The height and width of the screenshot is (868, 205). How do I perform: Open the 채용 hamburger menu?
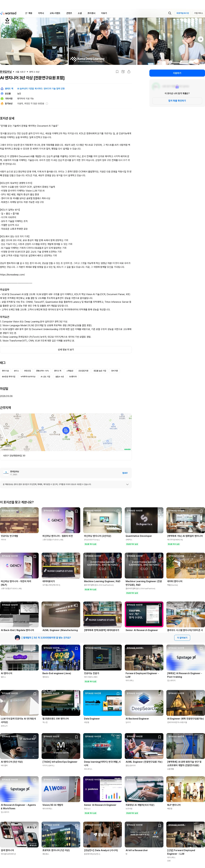pos(29,13)
